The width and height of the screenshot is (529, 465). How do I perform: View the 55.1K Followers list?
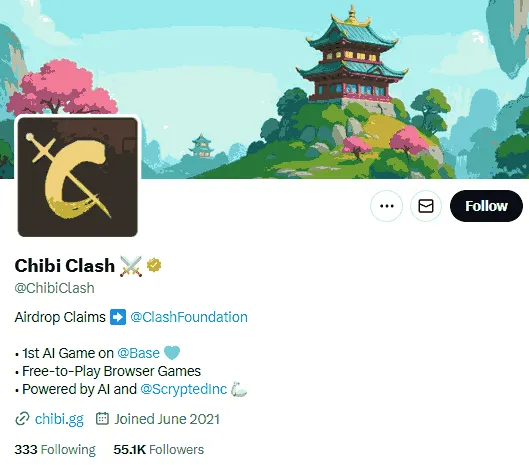(159, 449)
